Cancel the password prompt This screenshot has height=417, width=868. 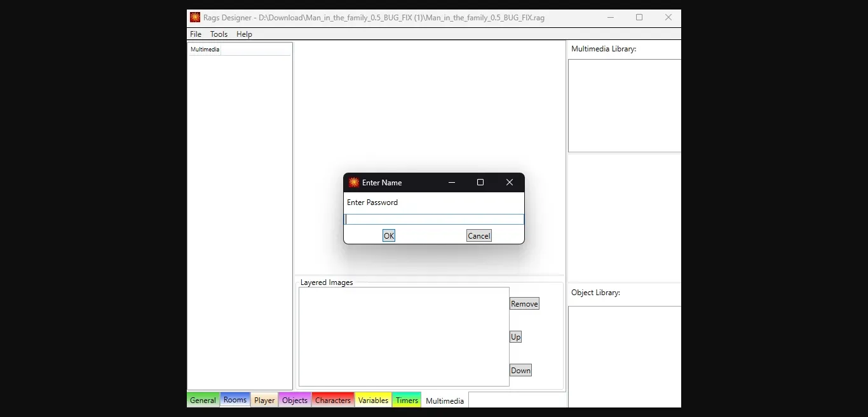coord(478,236)
